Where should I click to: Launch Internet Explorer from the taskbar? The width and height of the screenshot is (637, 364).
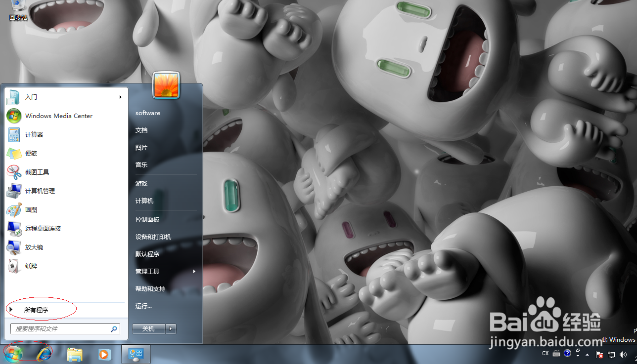pos(44,354)
